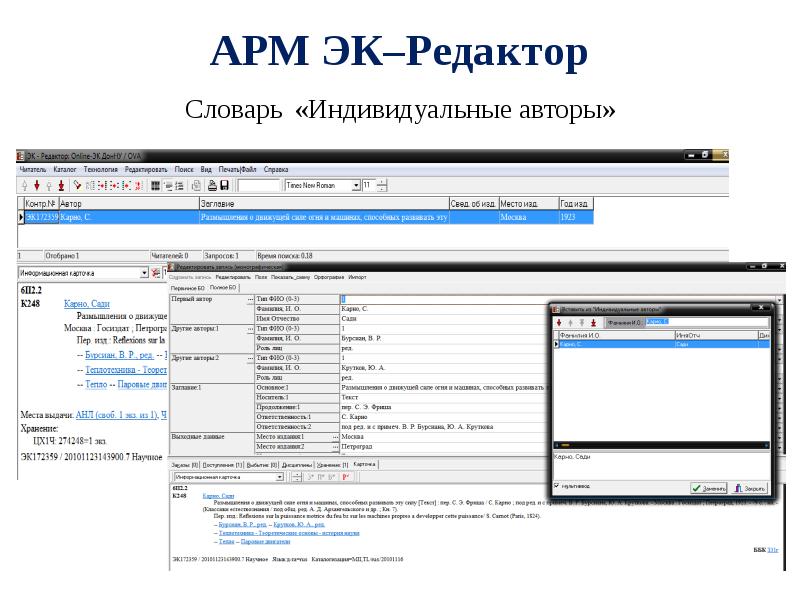Click the floppy disk save icon
Screen dimensions: 800x600
225,185
